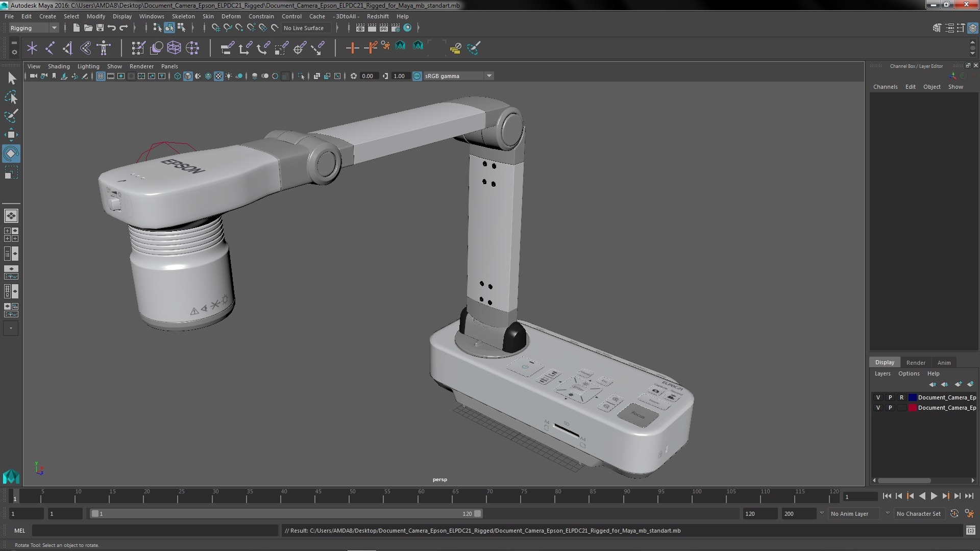980x551 pixels.
Task: Open Render View from status line
Action: 360,28
